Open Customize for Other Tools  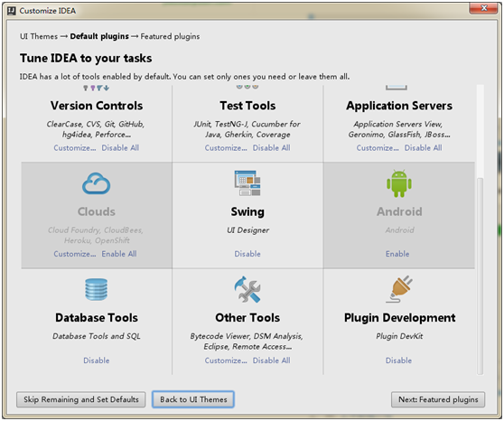point(226,360)
